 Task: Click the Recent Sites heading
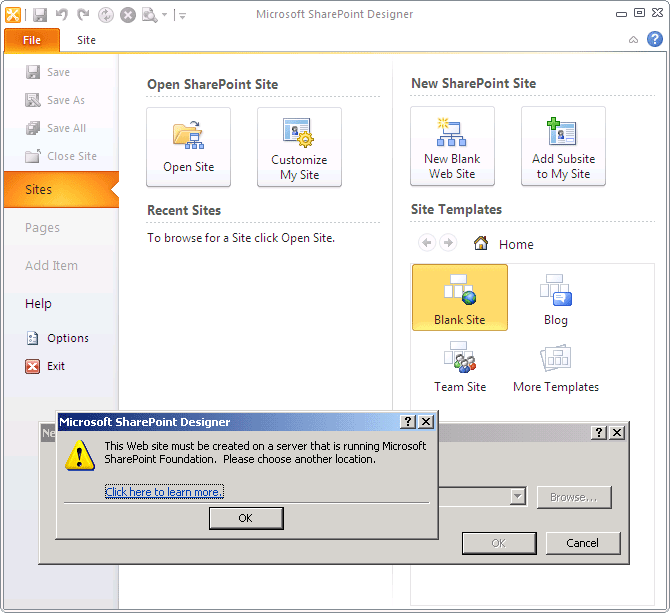click(184, 211)
